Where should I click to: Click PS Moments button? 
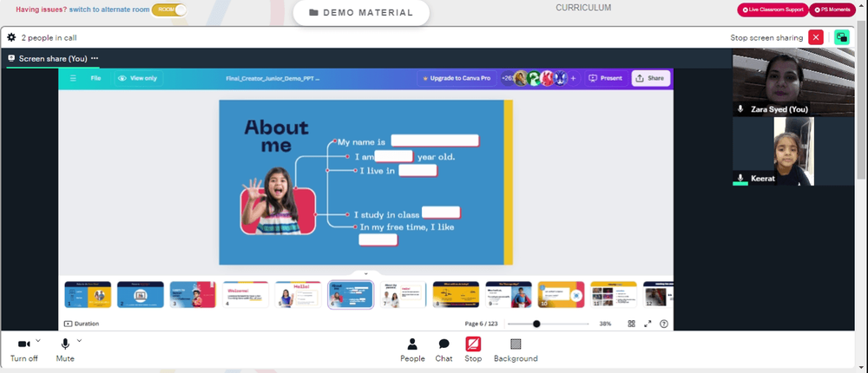pyautogui.click(x=832, y=10)
